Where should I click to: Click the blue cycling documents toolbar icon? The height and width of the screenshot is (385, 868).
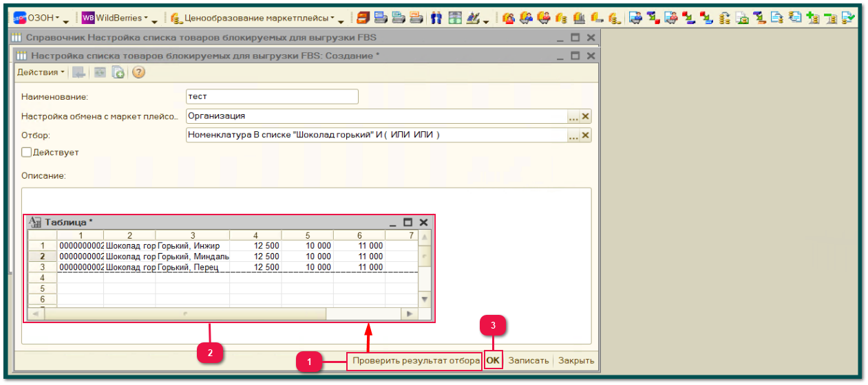pyautogui.click(x=794, y=18)
